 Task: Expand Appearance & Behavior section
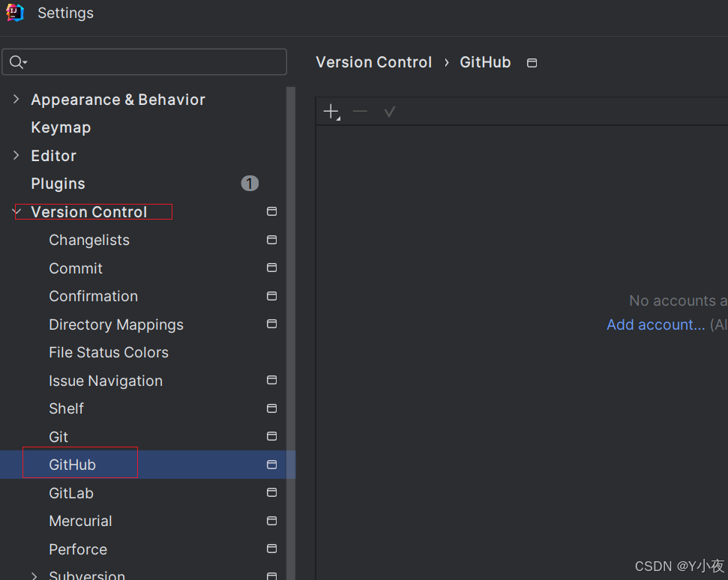(16, 99)
